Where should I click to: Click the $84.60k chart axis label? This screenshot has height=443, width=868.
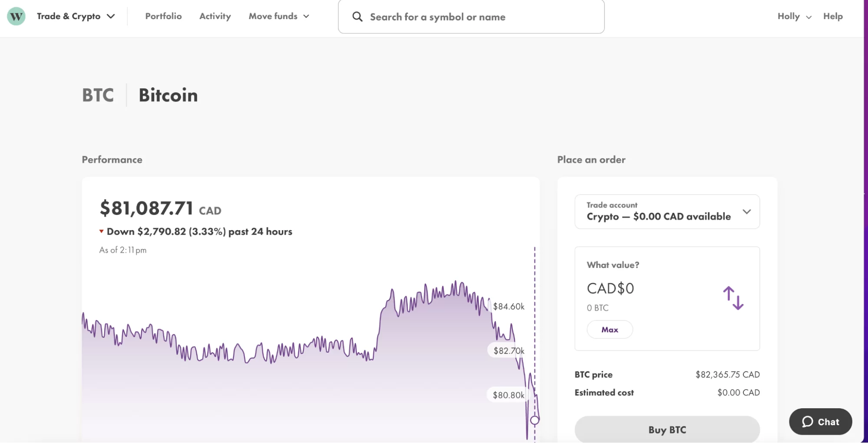[x=508, y=307]
